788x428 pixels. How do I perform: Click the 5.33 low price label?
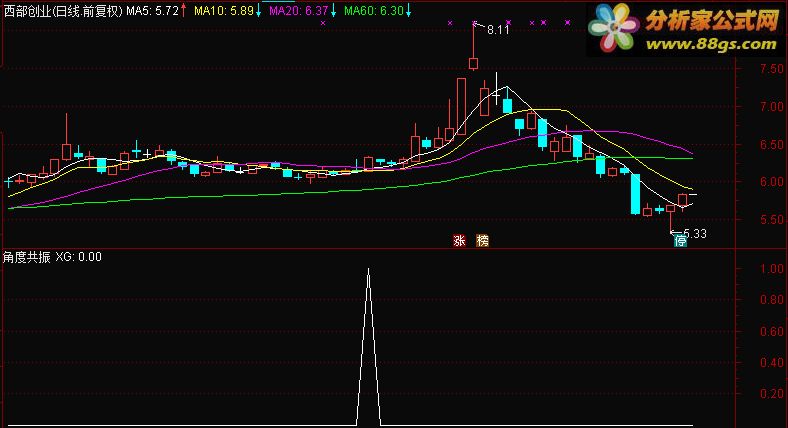[x=695, y=234]
